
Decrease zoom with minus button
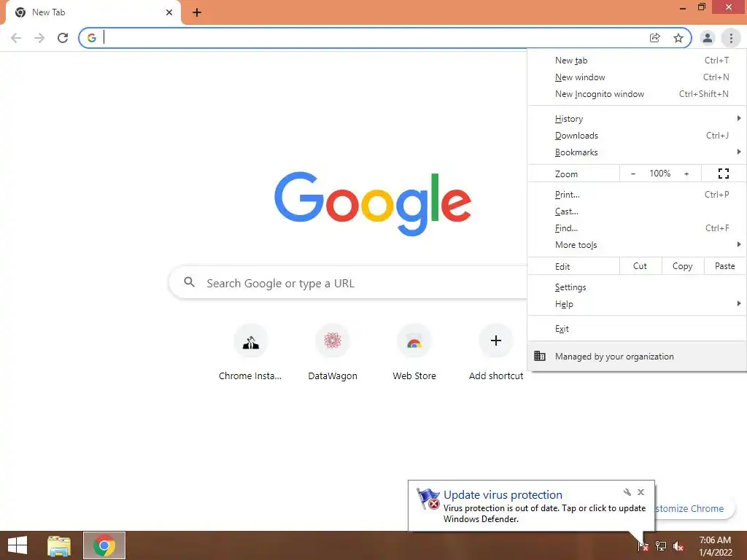(x=632, y=174)
